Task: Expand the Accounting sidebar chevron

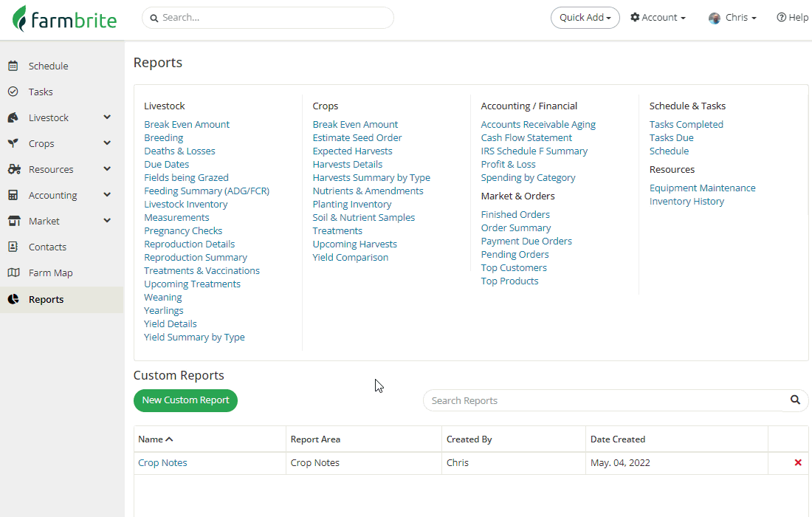Action: 107,195
